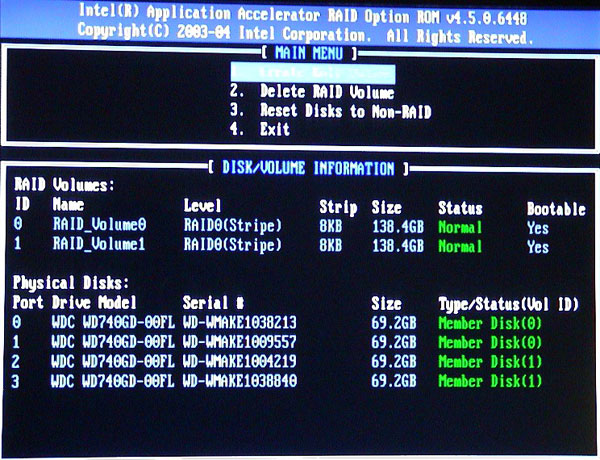This screenshot has width=600, height=460.
Task: Click the "Size" header in RAID Volumes table
Action: (386, 207)
